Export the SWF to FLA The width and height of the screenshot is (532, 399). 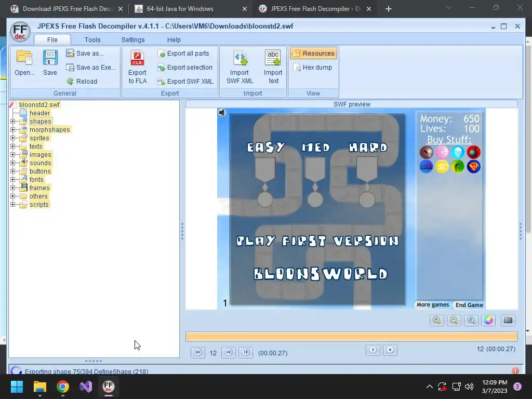point(137,67)
